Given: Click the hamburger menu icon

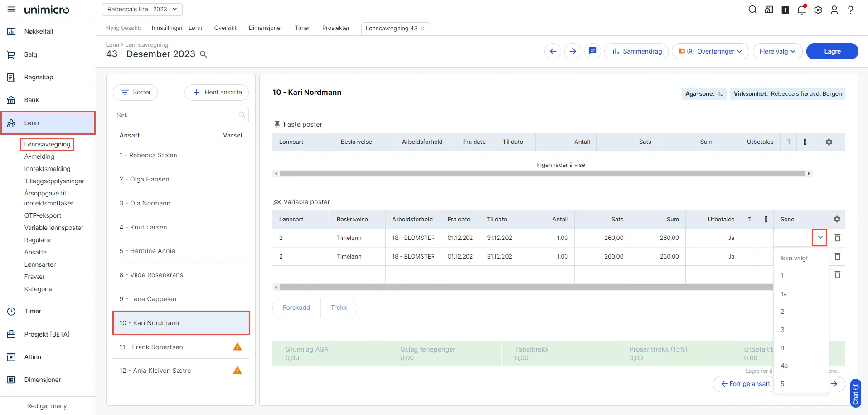Looking at the screenshot, I should pyautogui.click(x=11, y=10).
